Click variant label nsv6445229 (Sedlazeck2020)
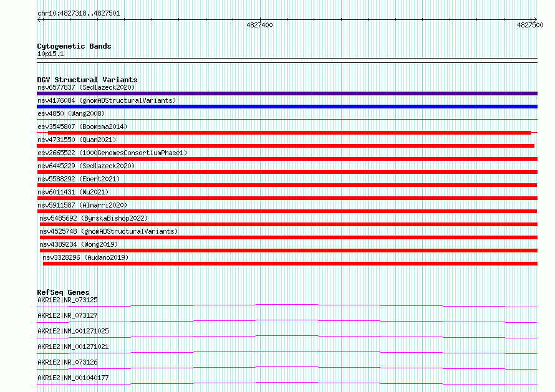Image resolution: width=555 pixels, height=392 pixels. 86,166
